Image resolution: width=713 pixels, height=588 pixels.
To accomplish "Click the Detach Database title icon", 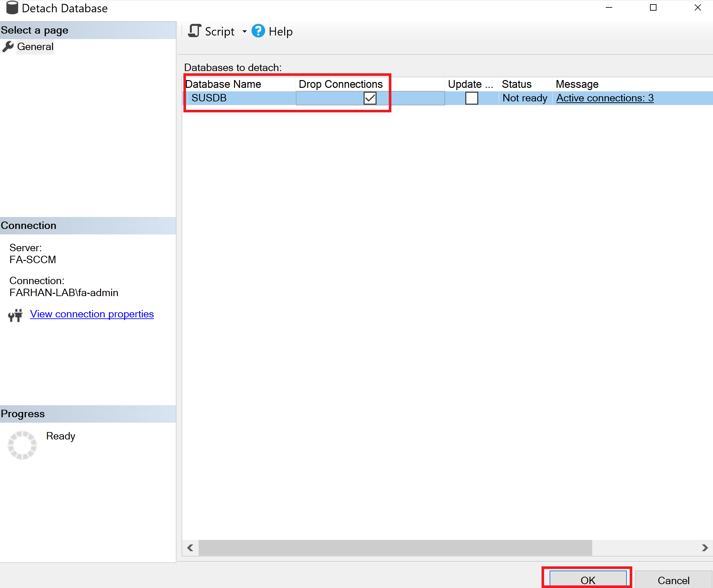I will pos(12,8).
